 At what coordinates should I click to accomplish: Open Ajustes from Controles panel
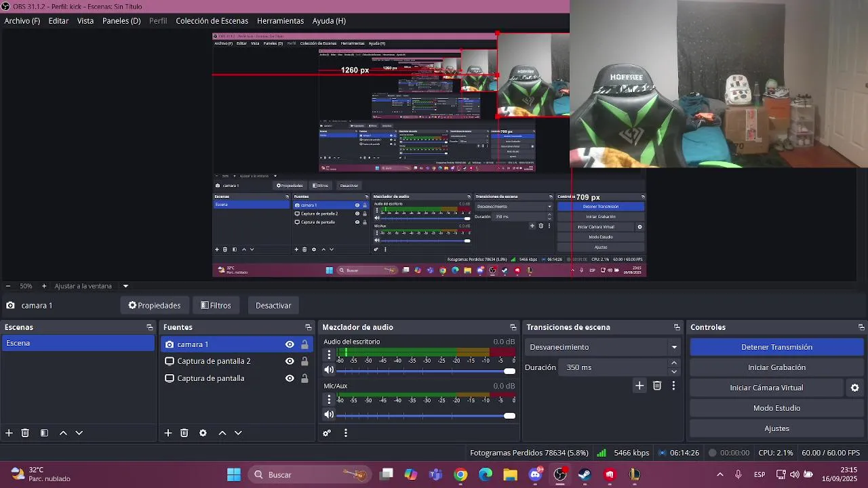pyautogui.click(x=776, y=428)
